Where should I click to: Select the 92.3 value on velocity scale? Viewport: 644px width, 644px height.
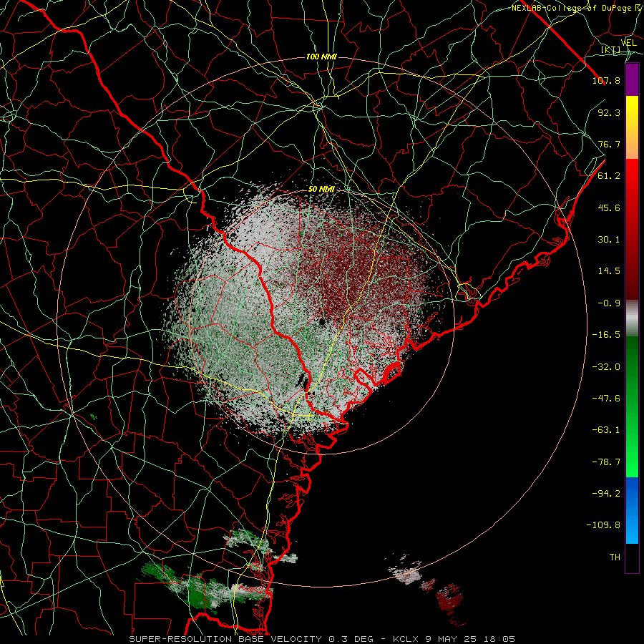coord(609,112)
